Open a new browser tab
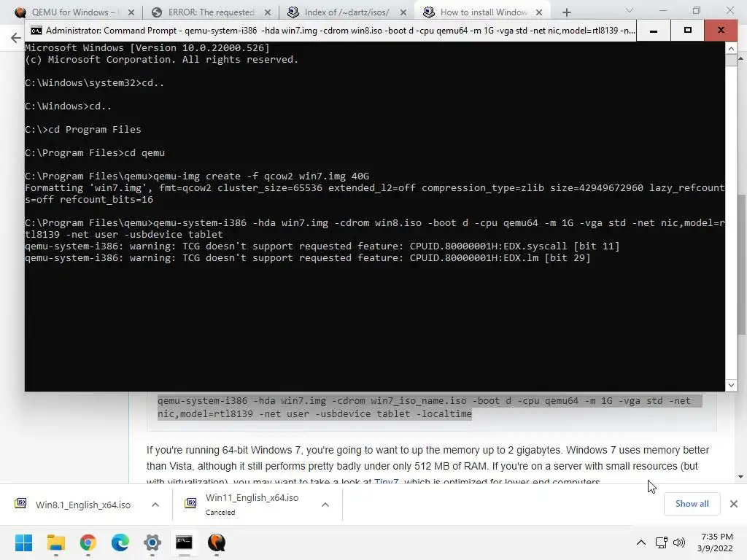747x560 pixels. 566,12
